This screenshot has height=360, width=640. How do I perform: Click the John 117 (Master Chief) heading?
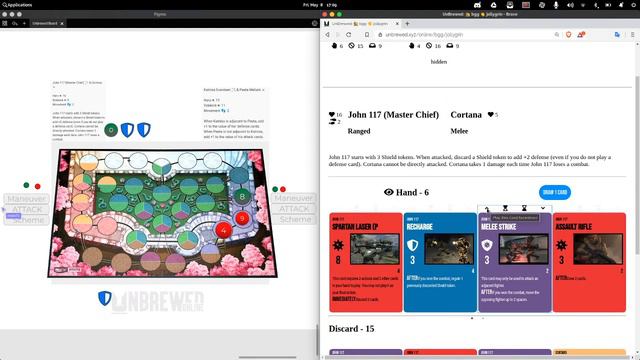pos(393,115)
